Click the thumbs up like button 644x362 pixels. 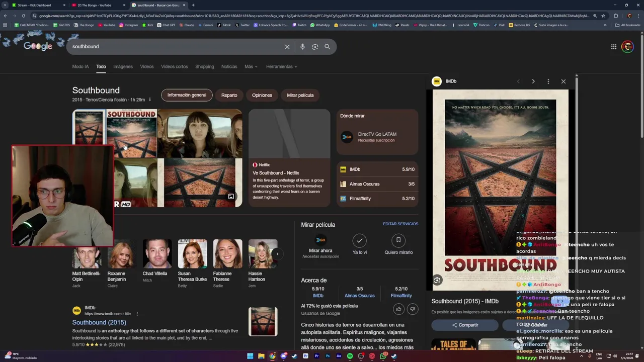[399, 309]
